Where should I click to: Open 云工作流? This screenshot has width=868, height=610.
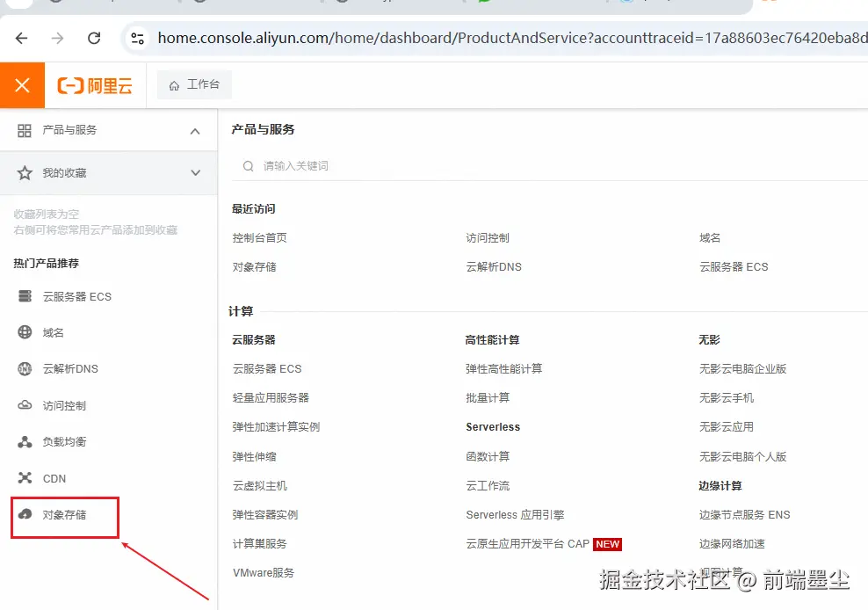click(x=488, y=486)
